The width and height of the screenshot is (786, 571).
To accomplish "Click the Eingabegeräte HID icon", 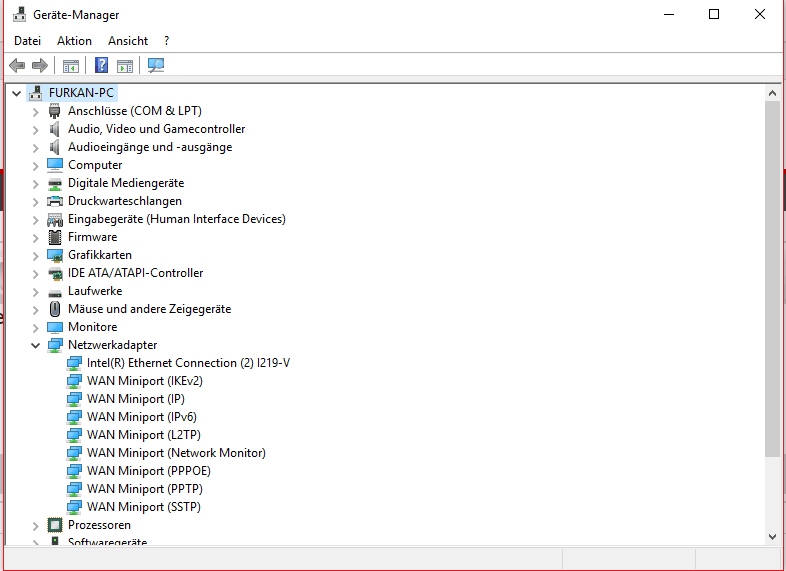I will 55,219.
